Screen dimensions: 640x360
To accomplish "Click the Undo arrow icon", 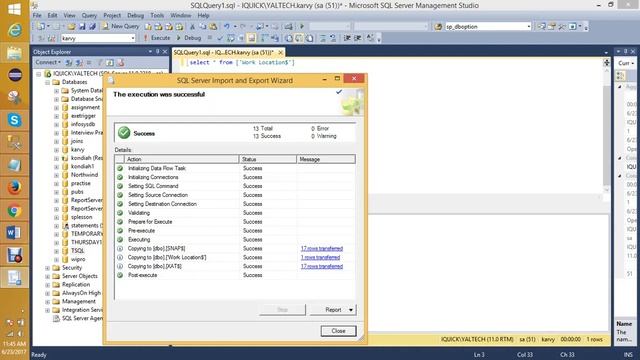I will click(x=227, y=27).
